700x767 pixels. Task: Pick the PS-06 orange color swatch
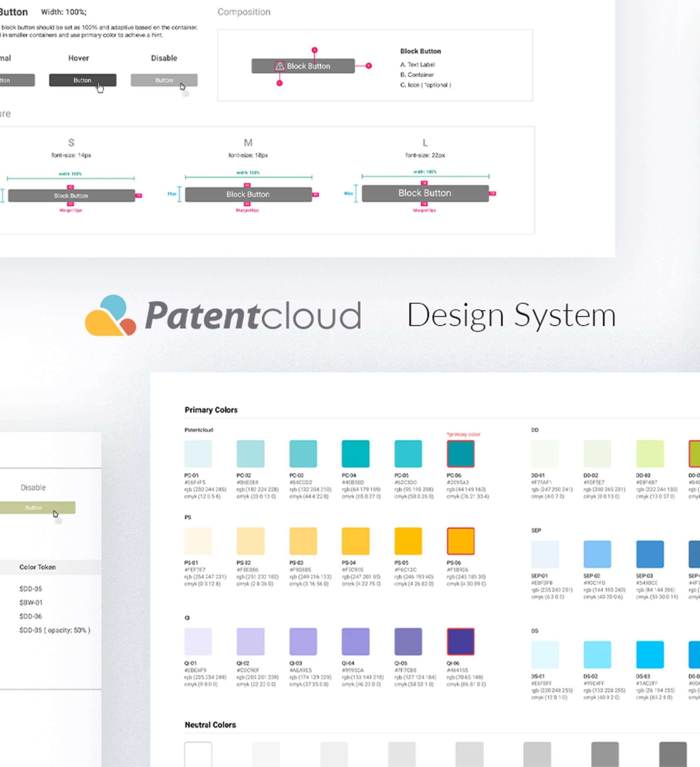[460, 541]
